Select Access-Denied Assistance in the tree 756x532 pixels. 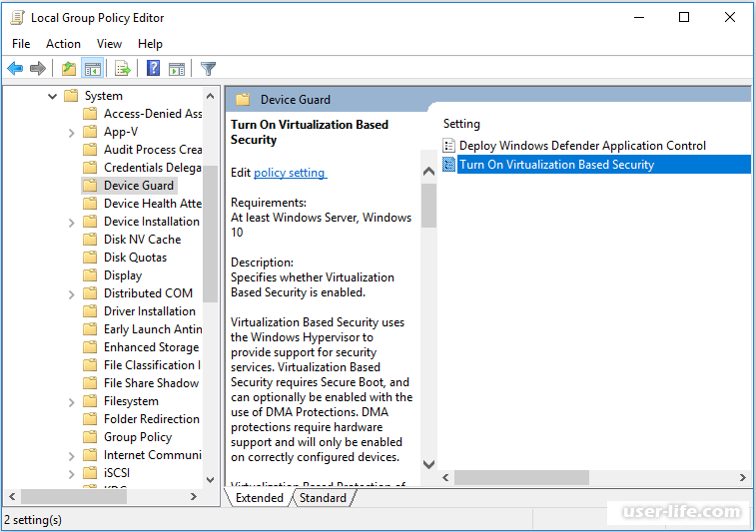coord(153,114)
